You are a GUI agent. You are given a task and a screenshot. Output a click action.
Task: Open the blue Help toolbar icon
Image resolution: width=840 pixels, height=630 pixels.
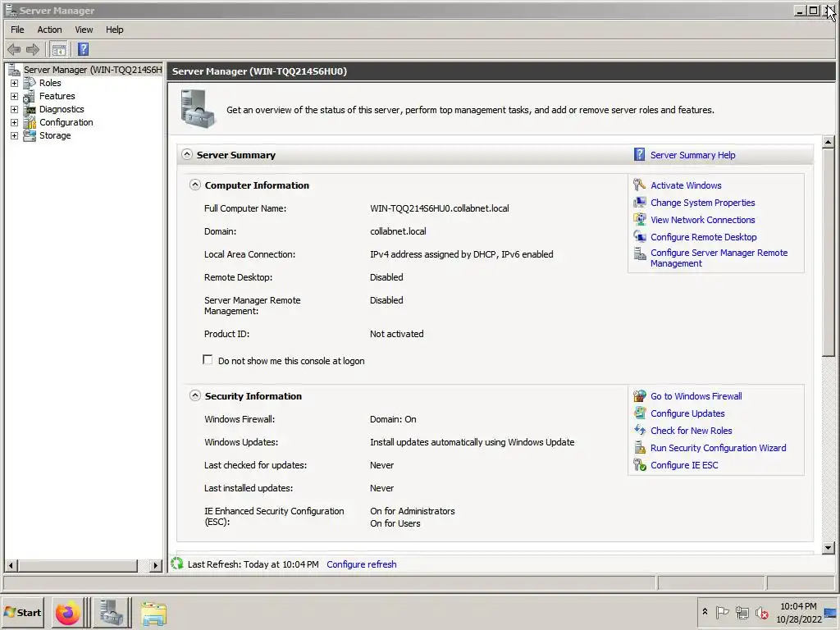pyautogui.click(x=83, y=50)
